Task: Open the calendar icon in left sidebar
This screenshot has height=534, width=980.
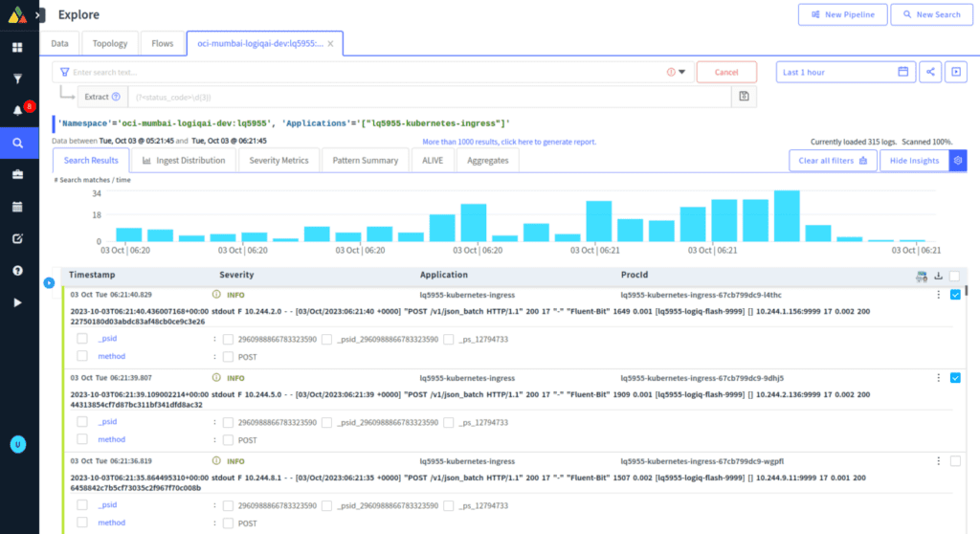Action: pyautogui.click(x=17, y=207)
